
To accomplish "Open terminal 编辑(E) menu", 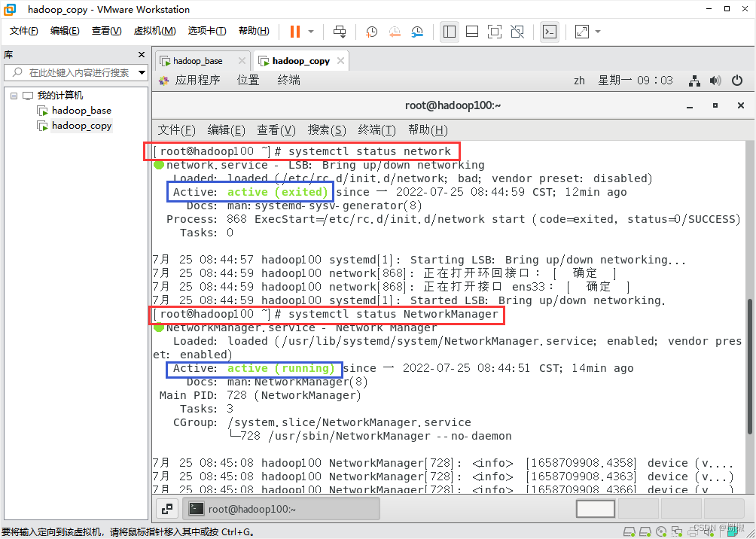I will point(226,129).
